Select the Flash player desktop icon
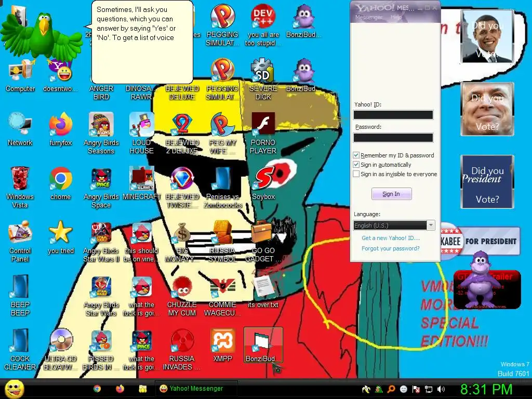 (x=263, y=133)
